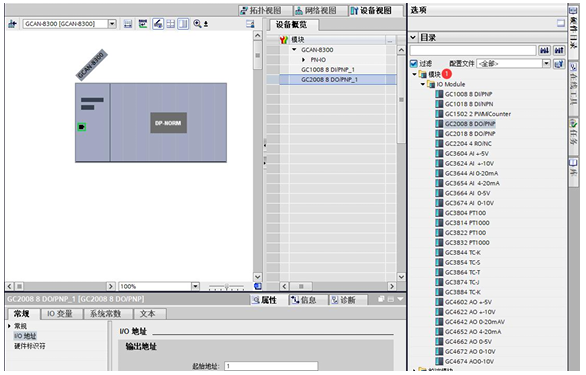Click the 起始地址 start address input field

click(x=271, y=366)
